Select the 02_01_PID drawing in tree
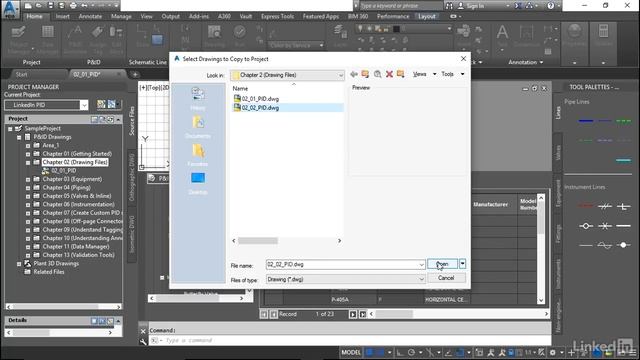 [64, 171]
